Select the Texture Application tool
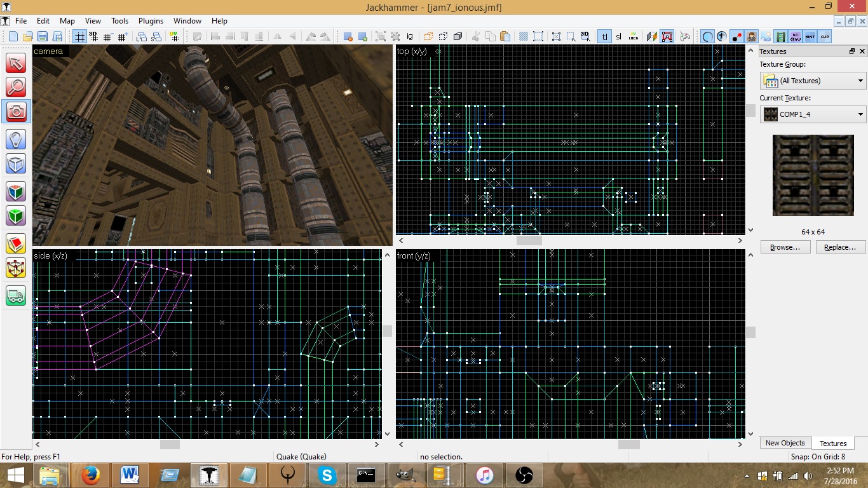 click(16, 191)
